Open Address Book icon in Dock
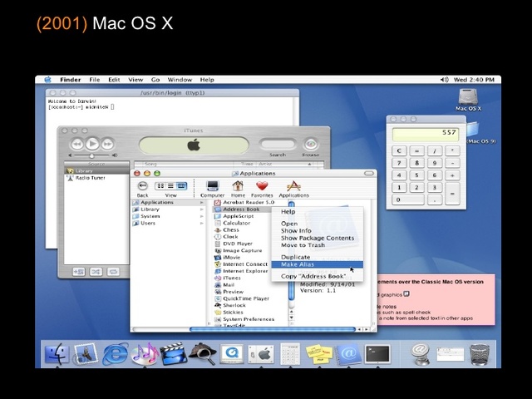Screen dimensions: 532x399 [348, 354]
